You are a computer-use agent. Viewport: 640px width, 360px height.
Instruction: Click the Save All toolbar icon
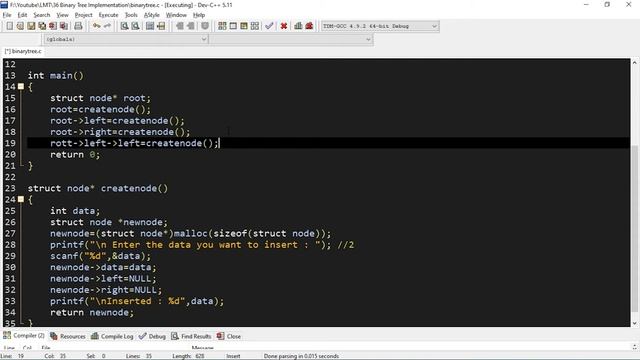tap(42, 26)
